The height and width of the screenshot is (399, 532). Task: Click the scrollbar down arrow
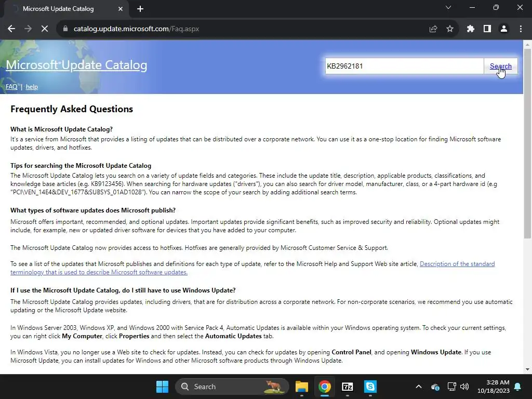[527, 369]
